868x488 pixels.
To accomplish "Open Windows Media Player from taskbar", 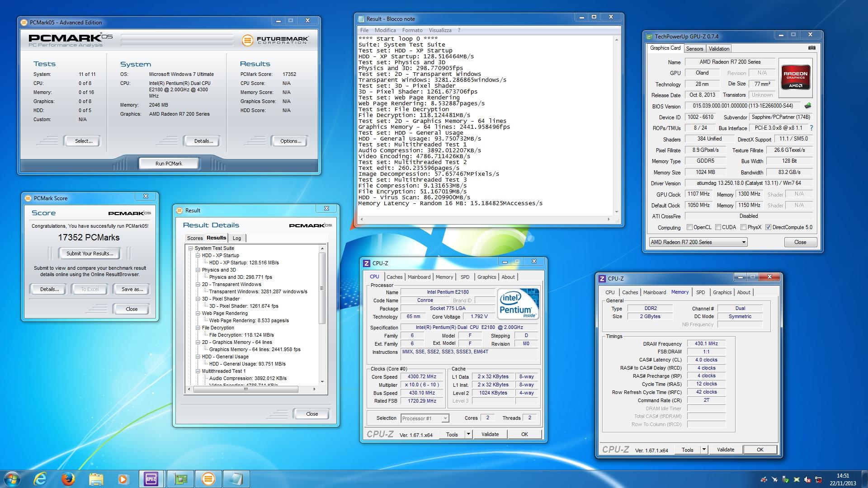I will [x=123, y=479].
